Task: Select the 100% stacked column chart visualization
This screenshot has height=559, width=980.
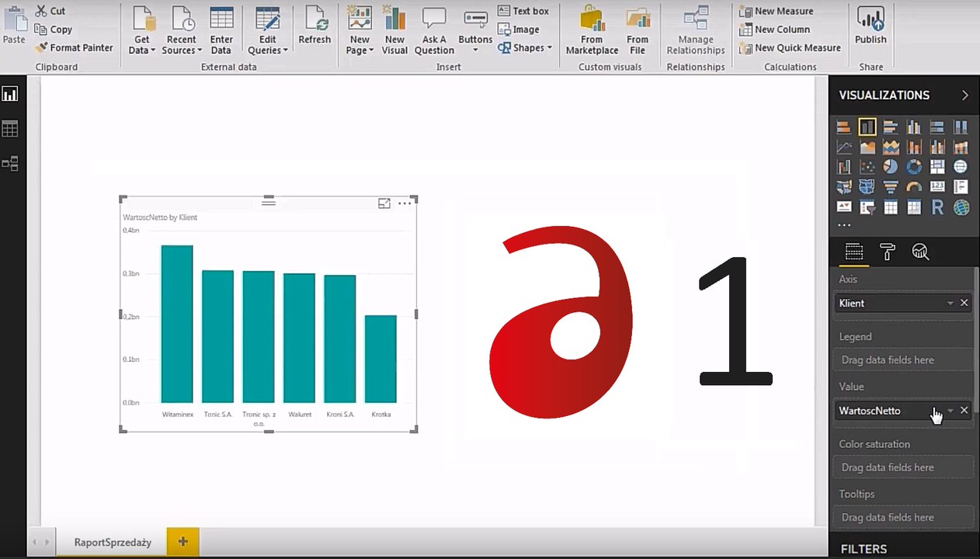Action: pos(961,127)
